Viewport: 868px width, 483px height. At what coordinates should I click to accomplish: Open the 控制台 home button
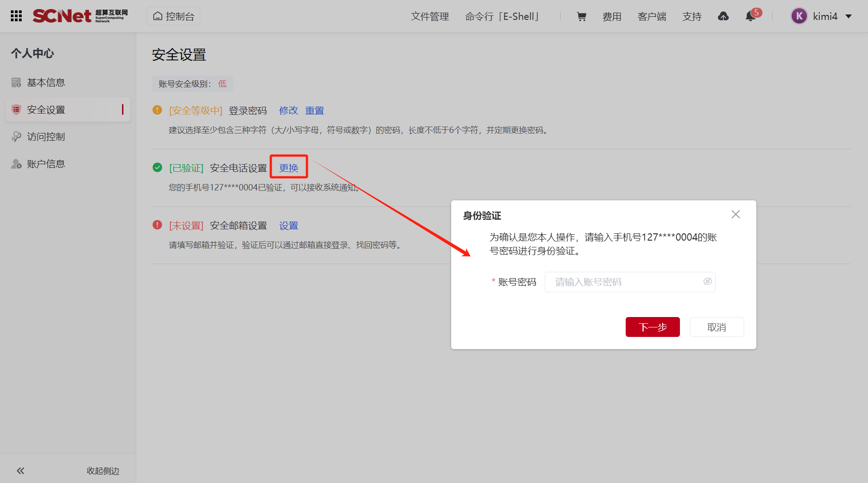pos(174,16)
